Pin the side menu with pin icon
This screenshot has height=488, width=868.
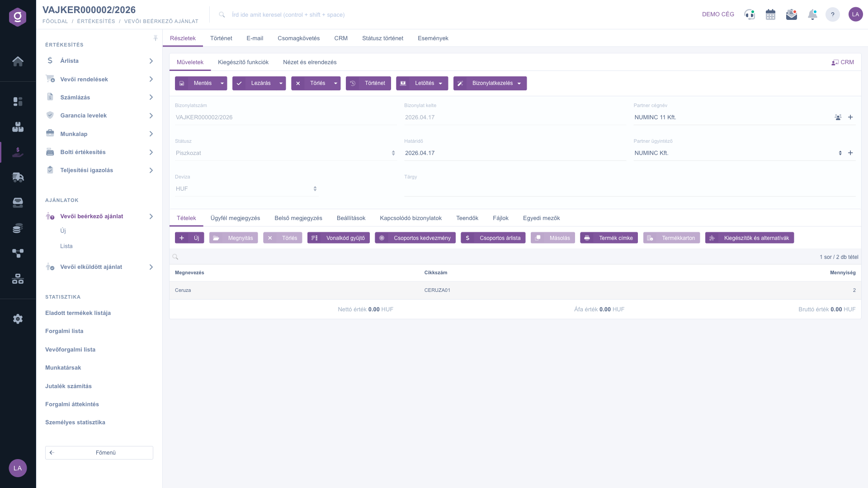click(x=156, y=38)
